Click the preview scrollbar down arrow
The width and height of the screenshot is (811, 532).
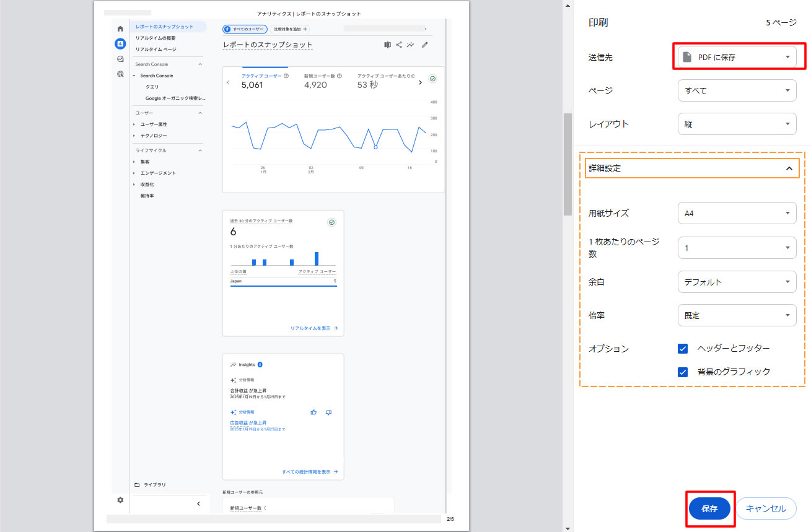[568, 528]
